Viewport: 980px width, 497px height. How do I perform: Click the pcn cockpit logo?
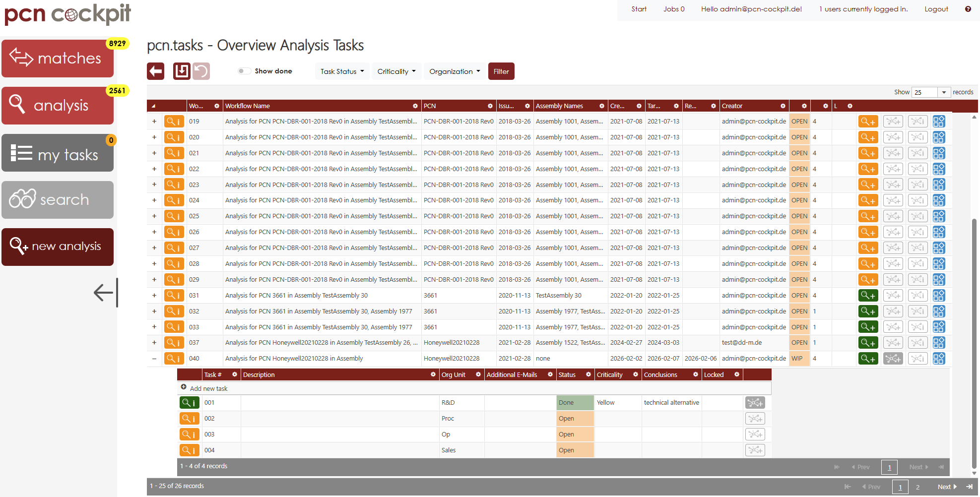67,14
